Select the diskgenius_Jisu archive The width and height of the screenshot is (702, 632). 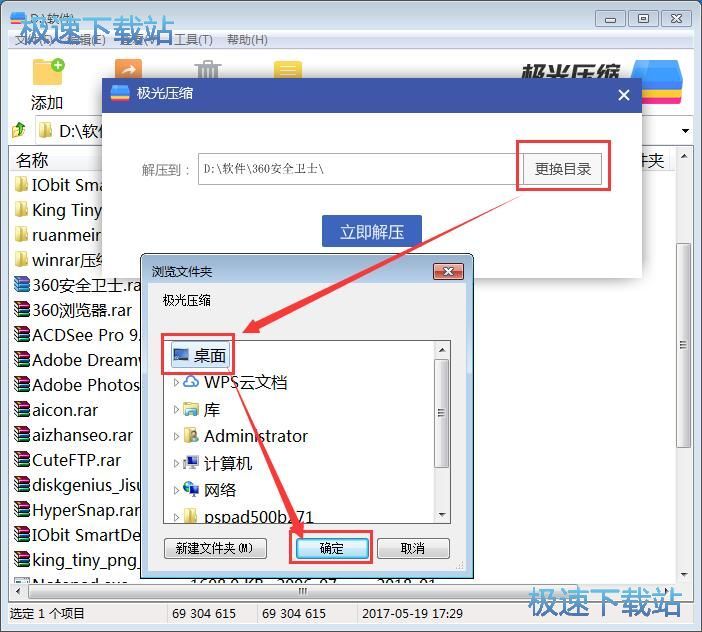point(77,485)
